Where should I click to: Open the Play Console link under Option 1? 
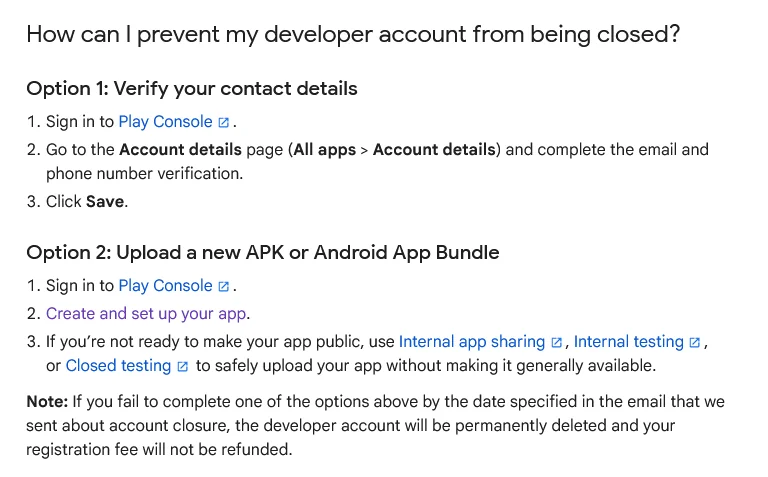point(165,122)
